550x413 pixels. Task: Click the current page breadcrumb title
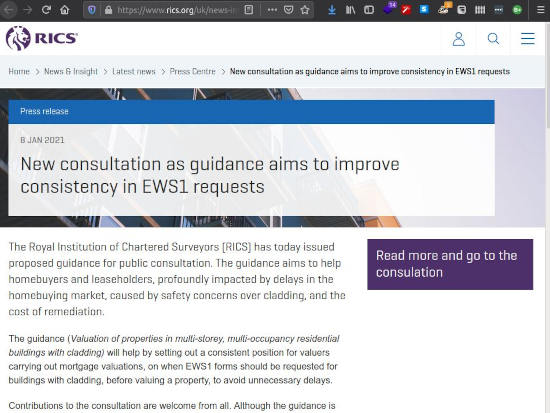pyautogui.click(x=370, y=72)
